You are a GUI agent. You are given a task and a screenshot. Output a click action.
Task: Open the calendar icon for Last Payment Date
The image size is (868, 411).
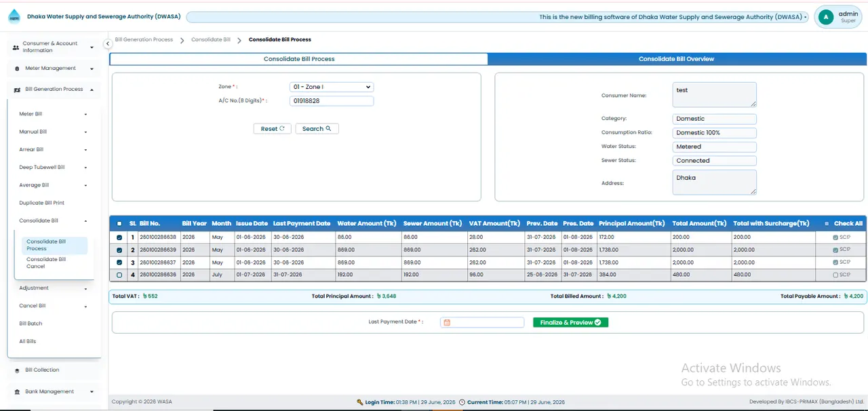click(x=447, y=323)
